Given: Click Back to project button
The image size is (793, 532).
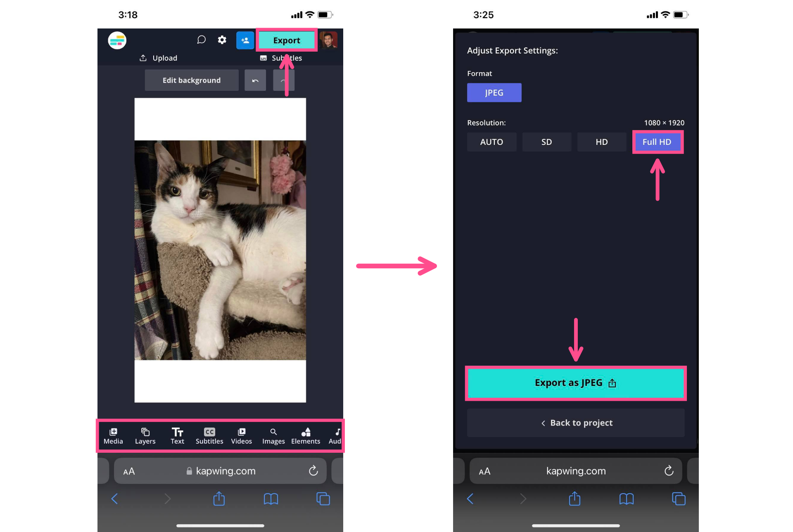Looking at the screenshot, I should [x=576, y=423].
